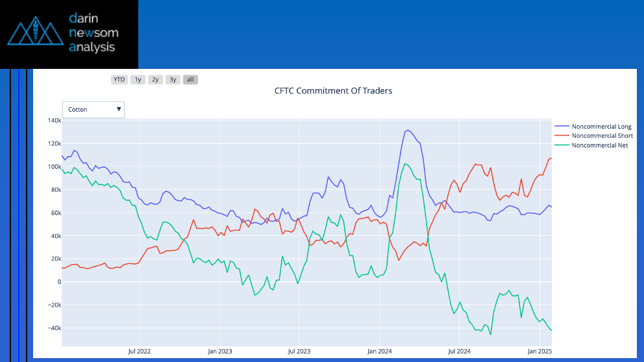
Task: Click the −40k y-axis label
Action: point(53,328)
